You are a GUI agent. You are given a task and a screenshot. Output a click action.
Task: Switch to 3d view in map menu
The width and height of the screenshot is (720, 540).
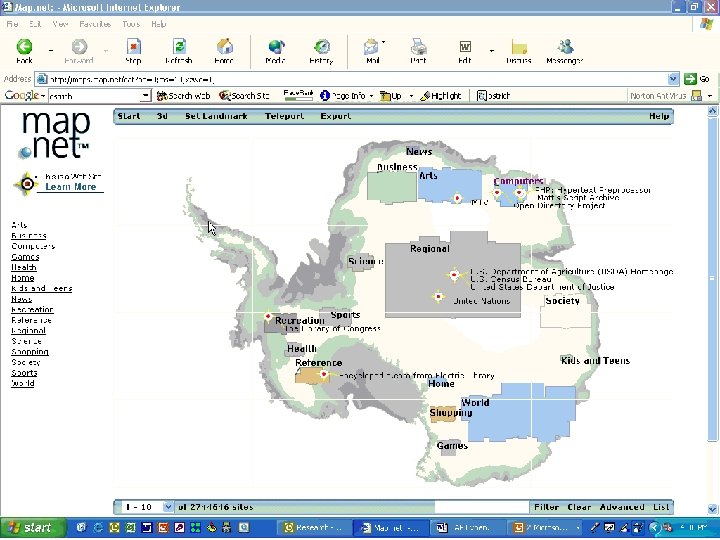(x=162, y=116)
